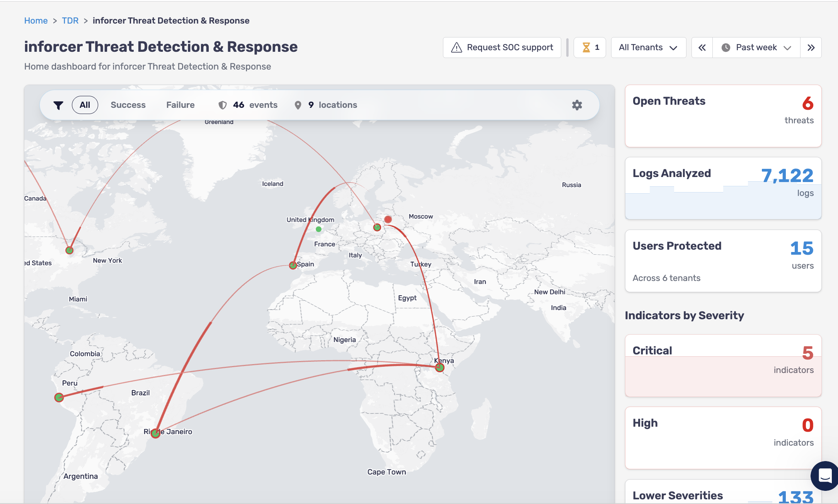Open the Lower Severities card
The image size is (838, 504).
pyautogui.click(x=723, y=492)
